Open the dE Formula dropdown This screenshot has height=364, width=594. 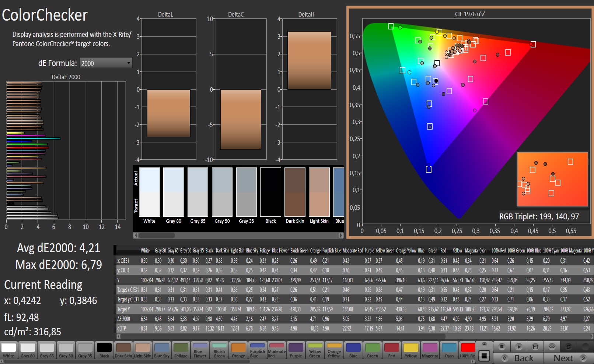coord(106,63)
